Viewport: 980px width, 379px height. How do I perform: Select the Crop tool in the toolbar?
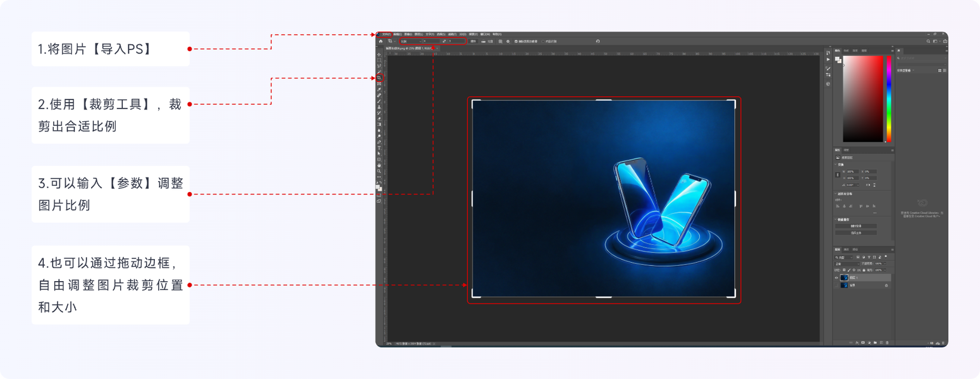point(379,78)
